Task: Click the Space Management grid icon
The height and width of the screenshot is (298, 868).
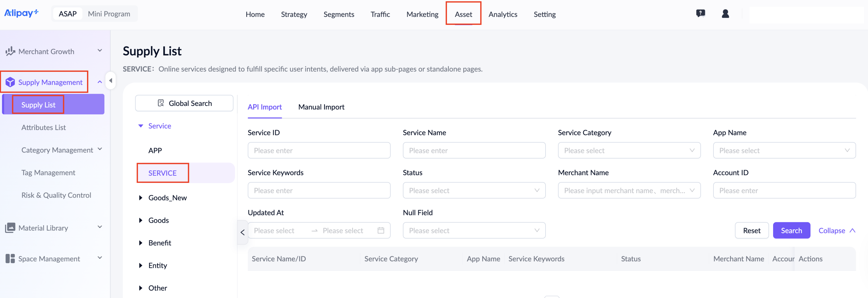Action: 10,259
